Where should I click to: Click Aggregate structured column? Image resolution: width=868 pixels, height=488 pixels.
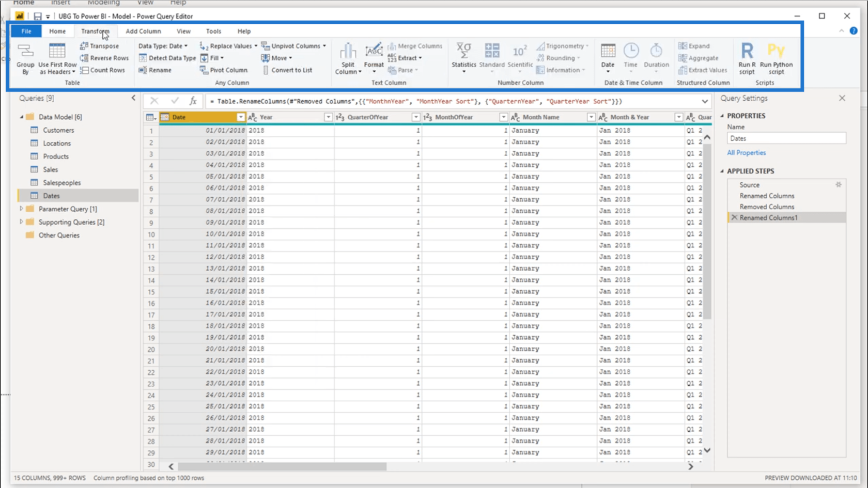point(699,58)
